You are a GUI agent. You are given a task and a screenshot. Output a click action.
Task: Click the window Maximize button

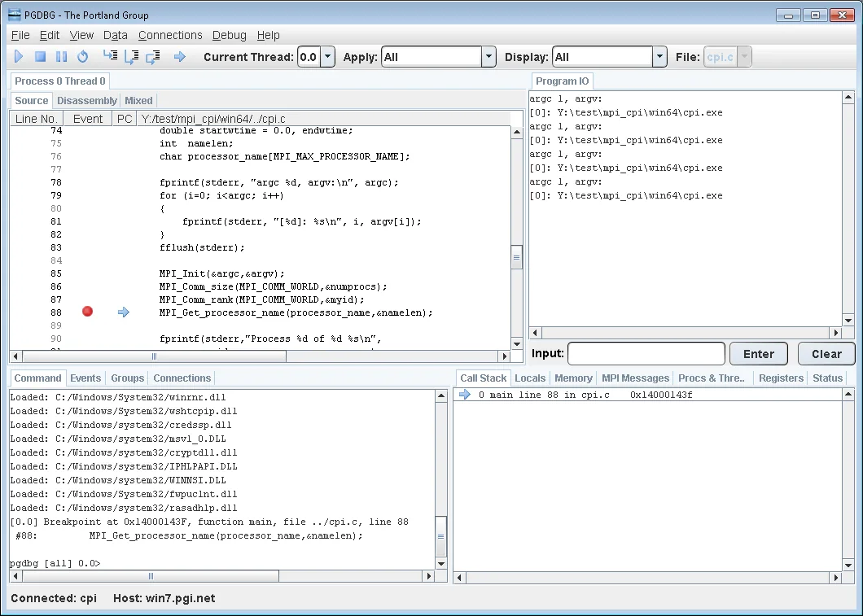tap(815, 15)
